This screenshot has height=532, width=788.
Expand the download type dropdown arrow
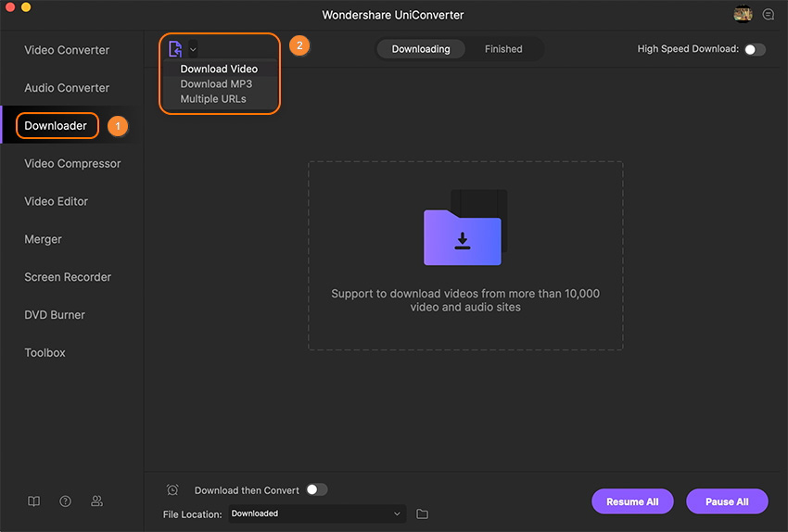(193, 49)
